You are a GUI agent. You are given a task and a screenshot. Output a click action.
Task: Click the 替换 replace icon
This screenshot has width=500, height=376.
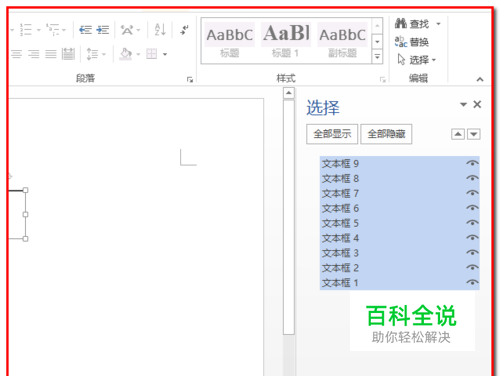click(401, 42)
